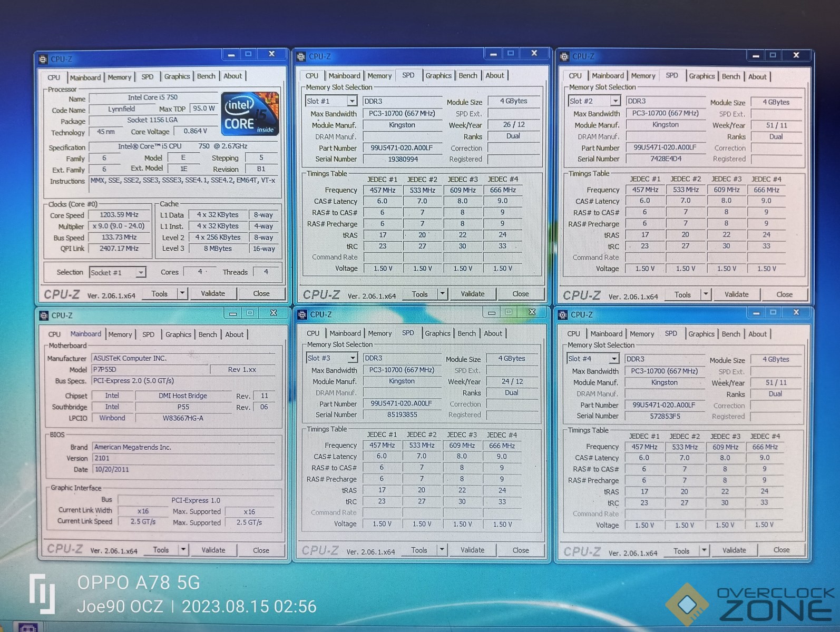The image size is (840, 632).
Task: Click the BIOS Date value 10/20/2011
Action: 184,469
